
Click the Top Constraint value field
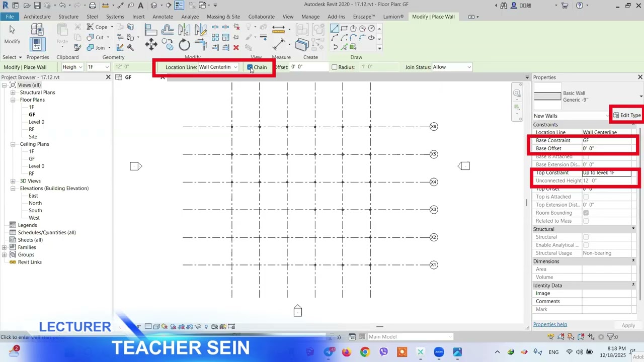[x=606, y=172]
